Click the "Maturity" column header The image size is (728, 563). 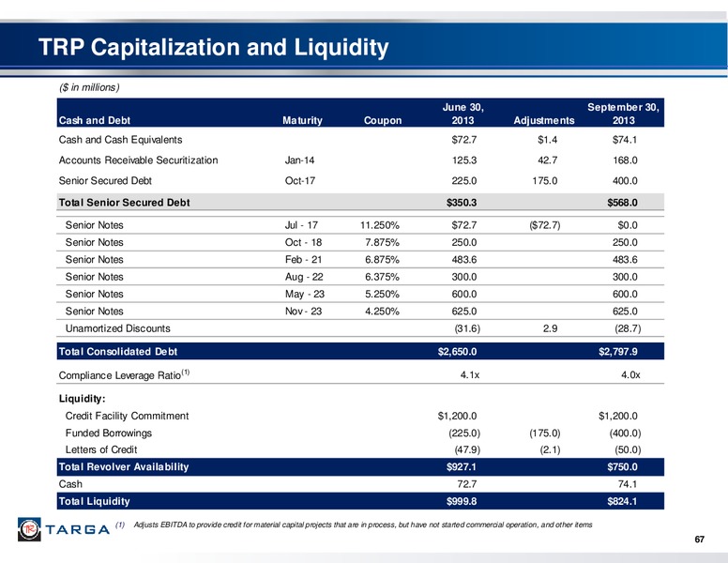(302, 120)
